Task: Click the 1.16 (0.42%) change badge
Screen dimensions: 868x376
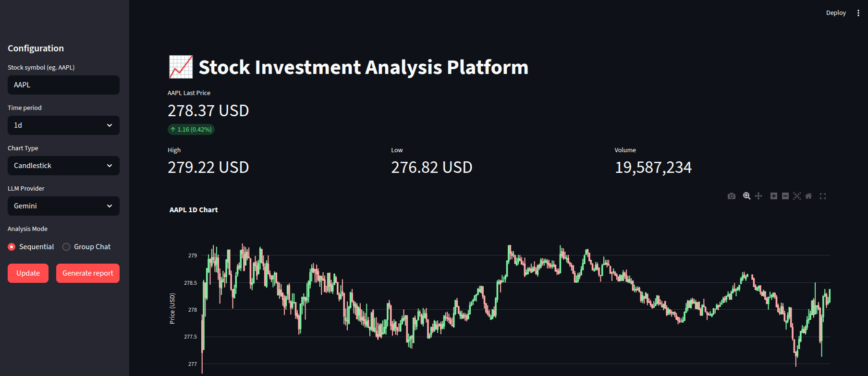Action: pyautogui.click(x=191, y=129)
